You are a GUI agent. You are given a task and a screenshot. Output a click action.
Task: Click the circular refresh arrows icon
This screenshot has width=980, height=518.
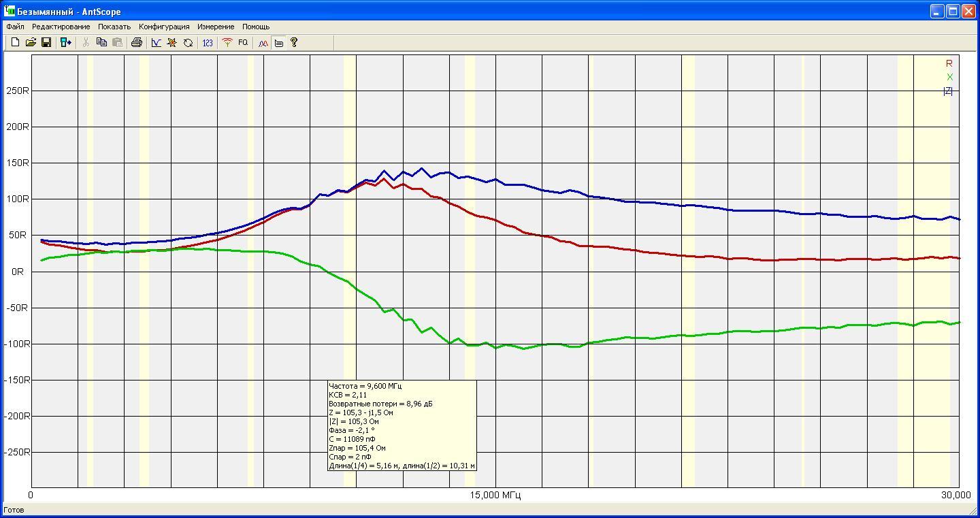188,42
